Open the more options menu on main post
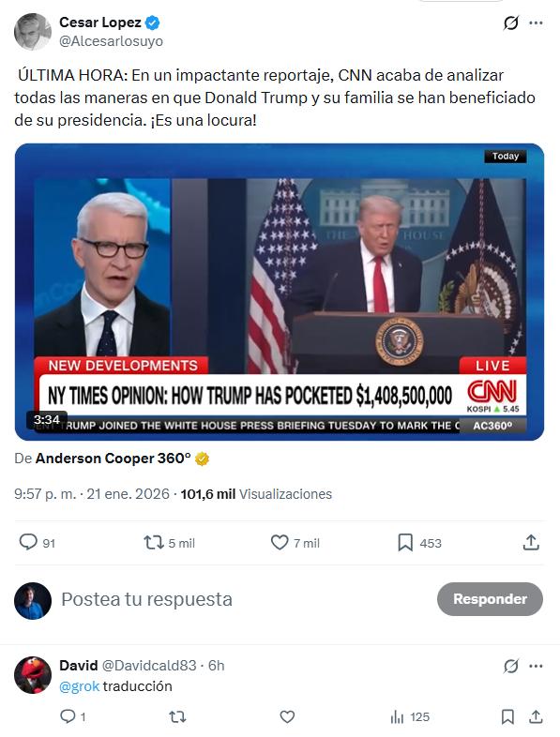Image resolution: width=560 pixels, height=737 pixels. (536, 23)
